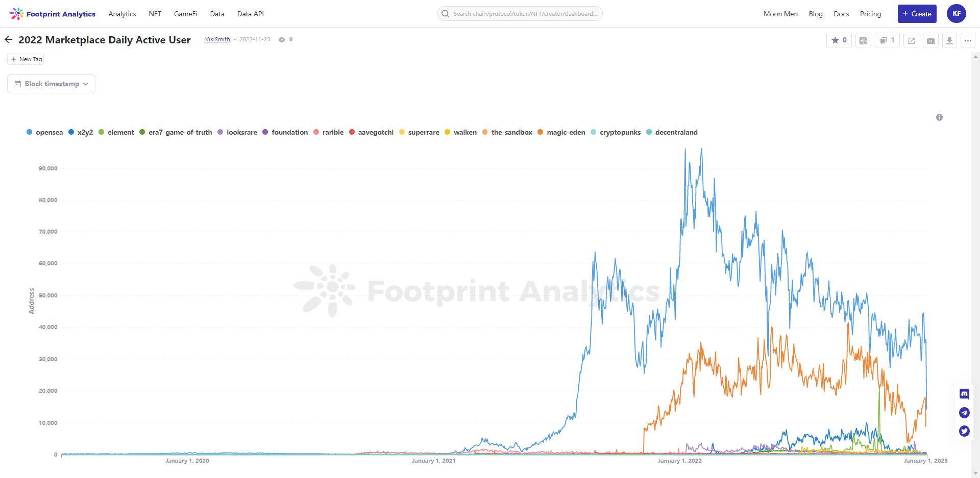Visit the KikiSmith author profile link
980x478 pixels.
click(x=217, y=39)
